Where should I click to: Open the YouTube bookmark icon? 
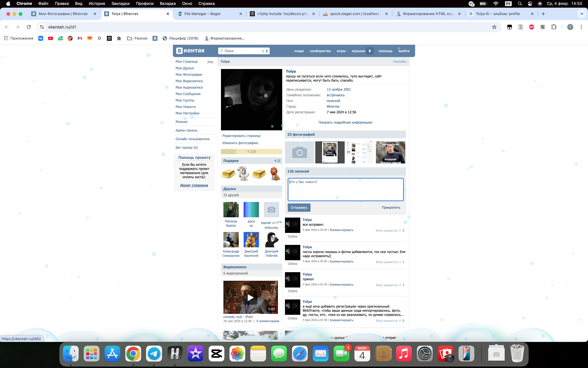[51, 38]
